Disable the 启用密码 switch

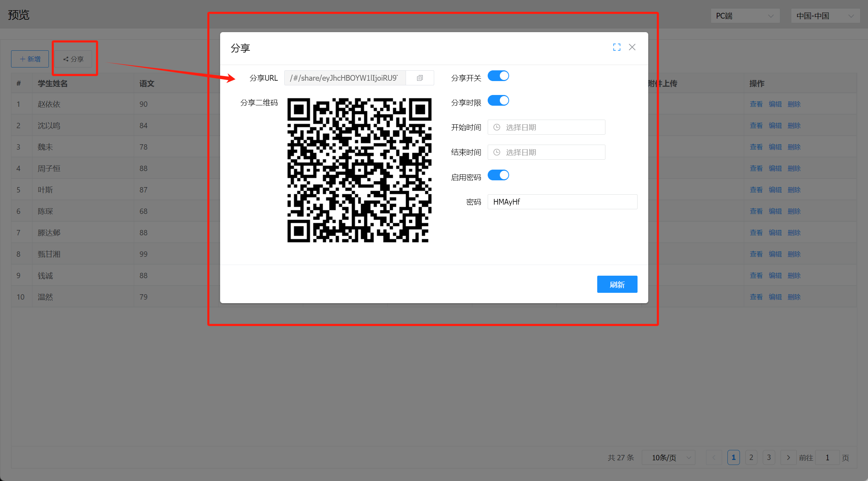498,175
